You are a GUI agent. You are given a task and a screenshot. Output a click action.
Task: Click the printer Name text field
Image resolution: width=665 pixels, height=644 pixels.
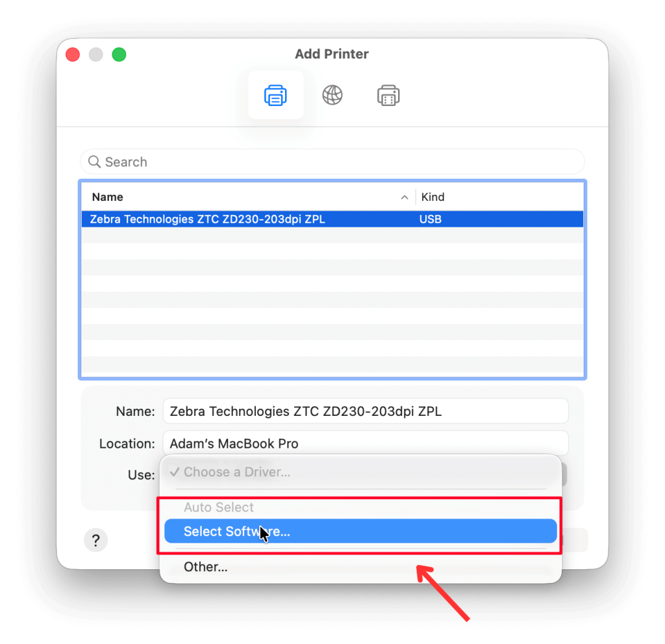365,411
